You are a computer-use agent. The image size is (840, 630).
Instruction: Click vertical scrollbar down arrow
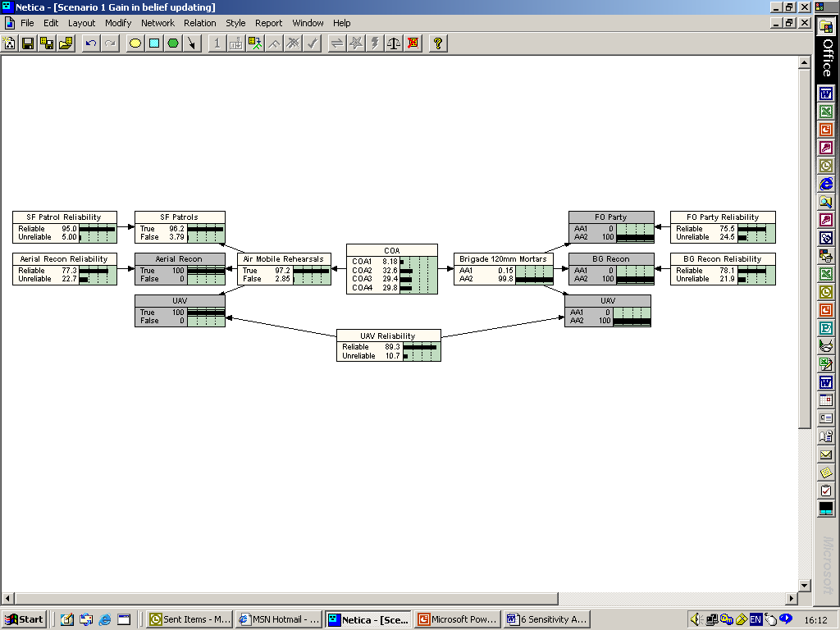(804, 585)
